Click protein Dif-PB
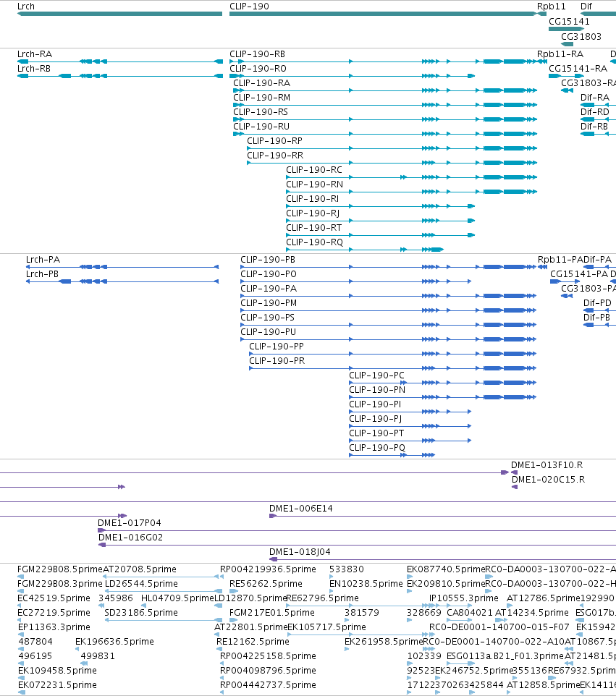 (x=596, y=318)
